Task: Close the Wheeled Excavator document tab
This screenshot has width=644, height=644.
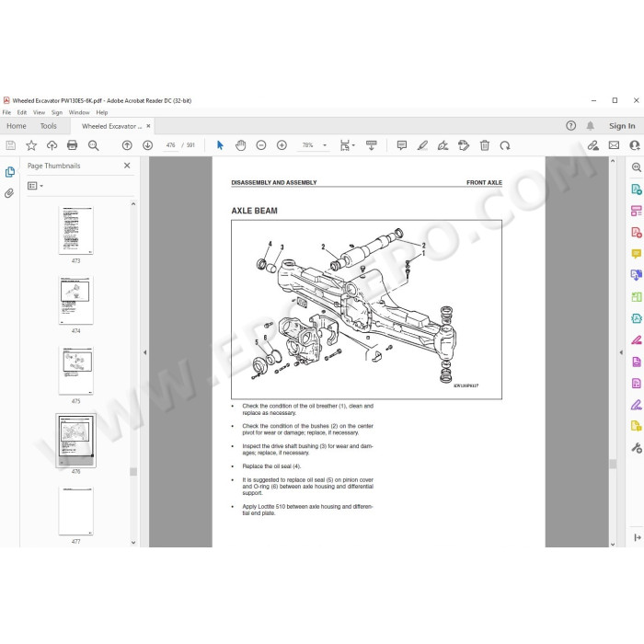Action: 148,126
